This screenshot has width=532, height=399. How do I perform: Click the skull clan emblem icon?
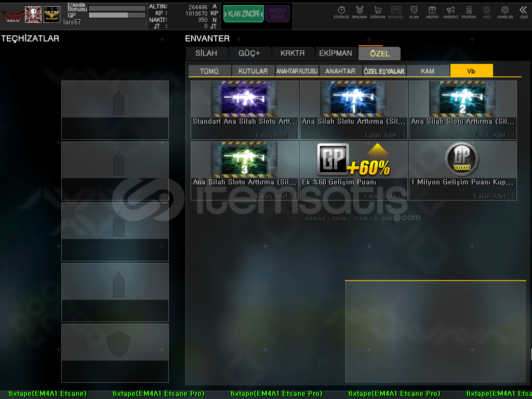point(33,15)
